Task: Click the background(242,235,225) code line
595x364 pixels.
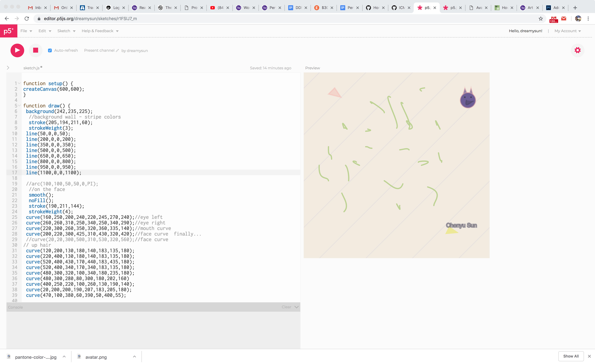Action: point(59,111)
